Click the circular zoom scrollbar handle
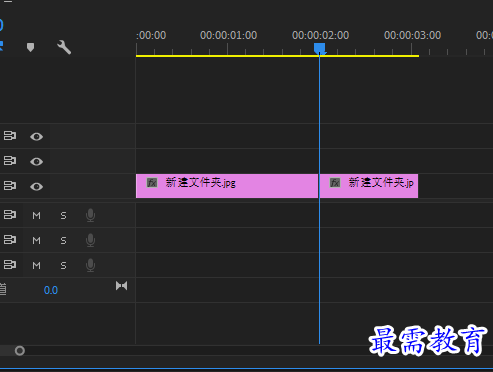This screenshot has width=493, height=372. pyautogui.click(x=20, y=351)
